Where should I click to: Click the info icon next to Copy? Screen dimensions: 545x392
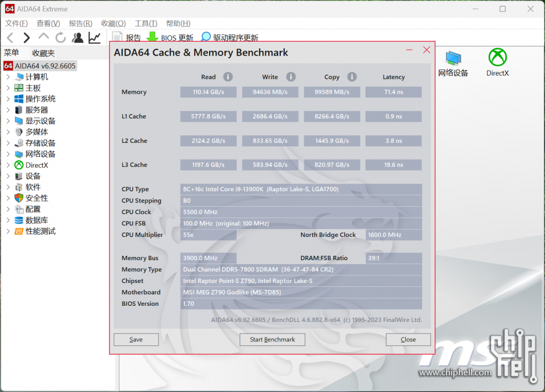tap(352, 77)
